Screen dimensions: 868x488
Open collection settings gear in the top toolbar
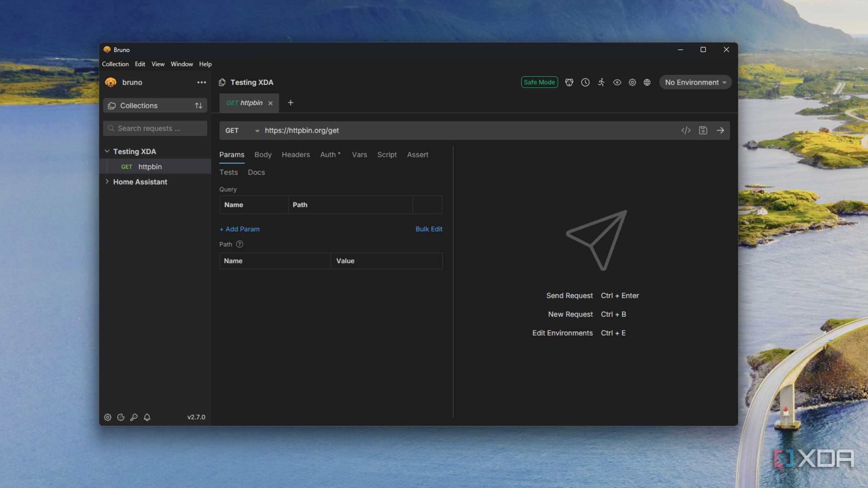[632, 82]
